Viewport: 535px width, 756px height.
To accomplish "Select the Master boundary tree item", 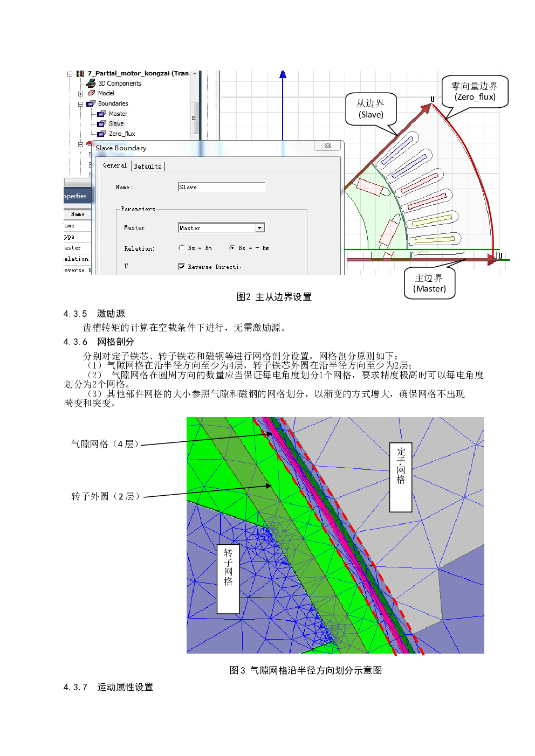I will 118,114.
